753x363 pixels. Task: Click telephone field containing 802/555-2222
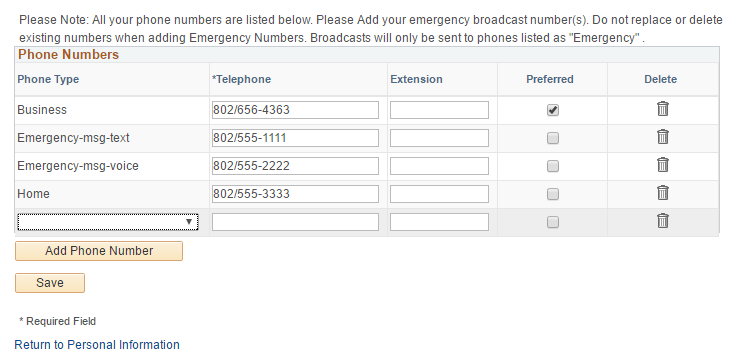click(x=295, y=166)
